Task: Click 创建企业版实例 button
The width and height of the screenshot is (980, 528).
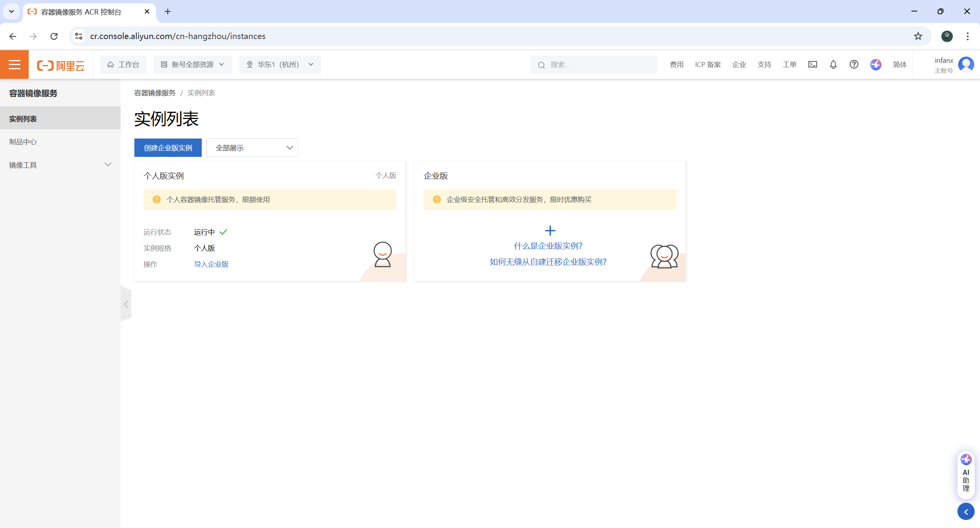Action: pos(168,148)
